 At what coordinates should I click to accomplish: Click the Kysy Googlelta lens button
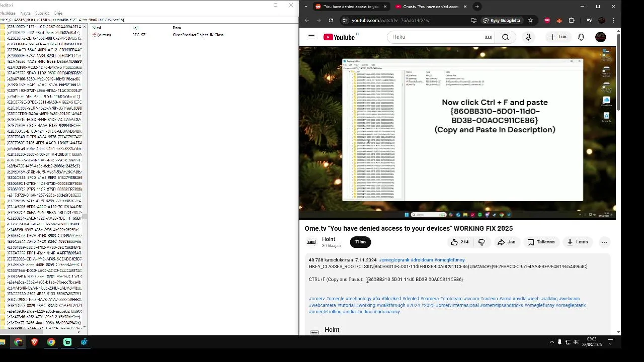(x=501, y=20)
